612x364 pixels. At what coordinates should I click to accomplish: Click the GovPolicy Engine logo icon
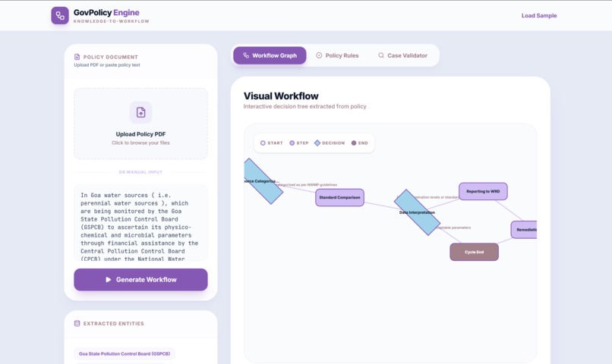(x=60, y=16)
